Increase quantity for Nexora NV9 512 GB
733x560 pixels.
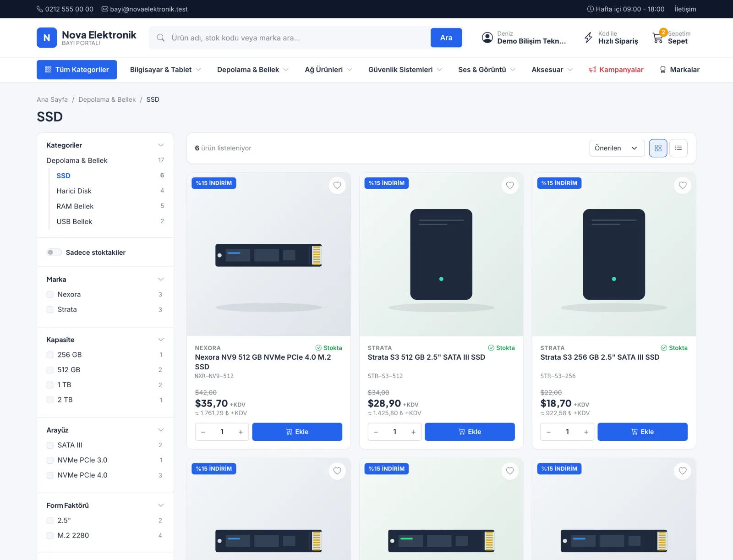241,432
